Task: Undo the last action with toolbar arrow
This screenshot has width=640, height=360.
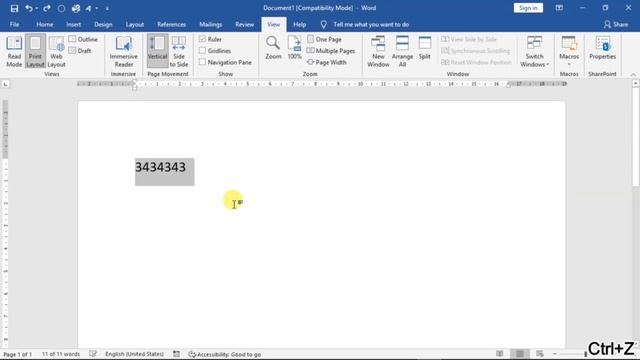Action: tap(28, 8)
